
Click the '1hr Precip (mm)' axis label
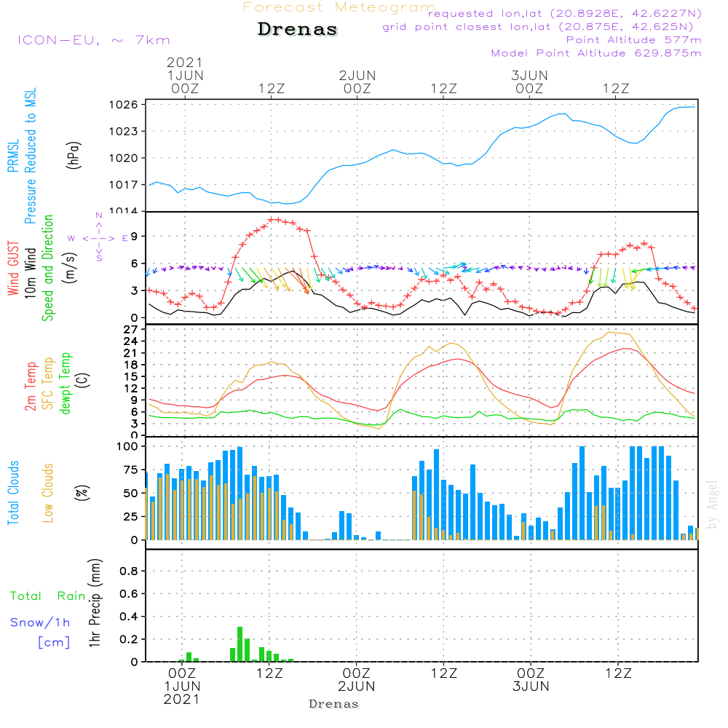coord(95,603)
